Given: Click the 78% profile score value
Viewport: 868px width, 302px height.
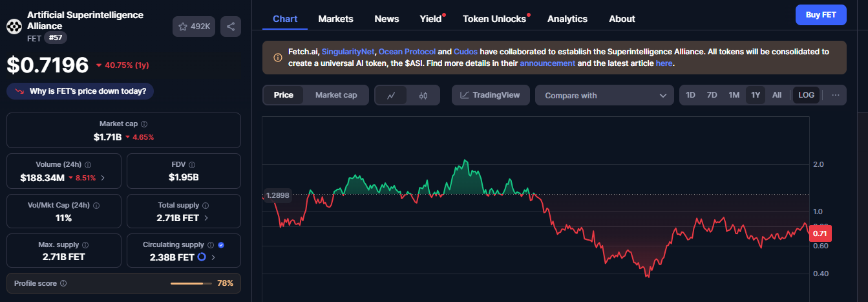Looking at the screenshot, I should click(x=225, y=283).
